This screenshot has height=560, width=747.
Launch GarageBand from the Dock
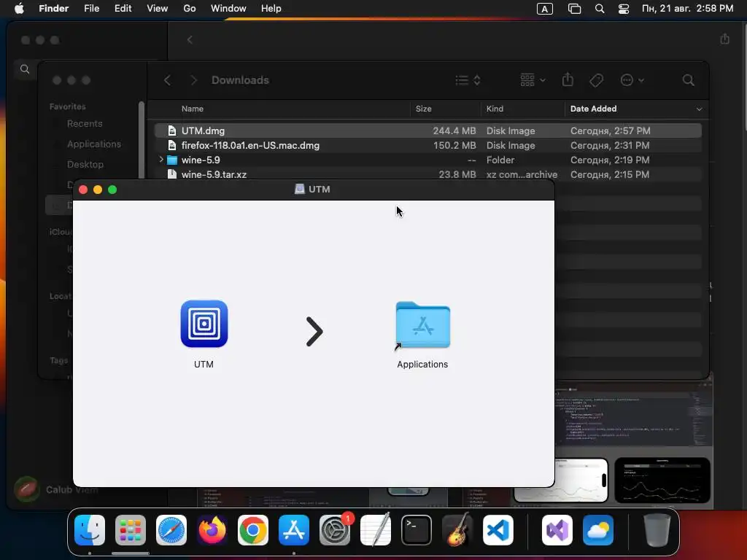[x=457, y=530]
